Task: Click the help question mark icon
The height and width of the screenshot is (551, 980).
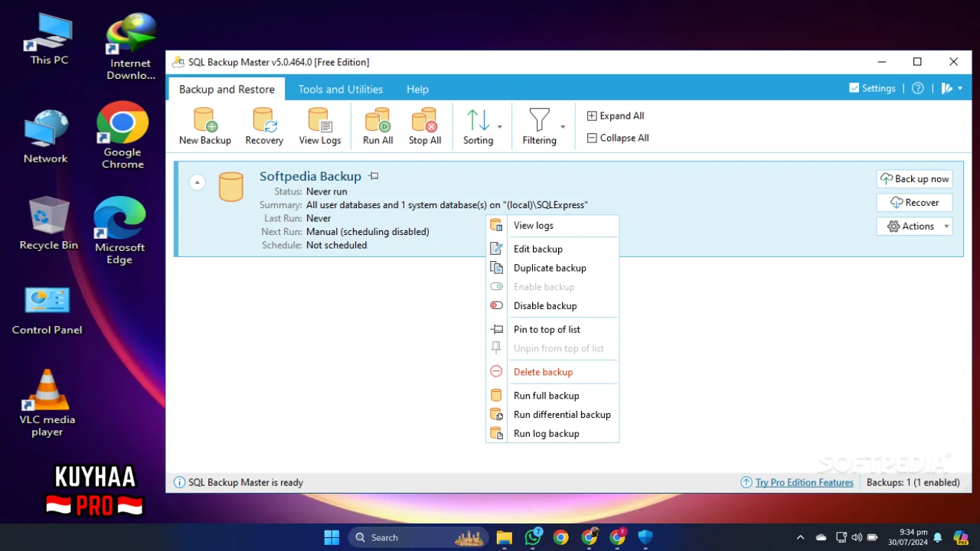Action: click(x=918, y=88)
